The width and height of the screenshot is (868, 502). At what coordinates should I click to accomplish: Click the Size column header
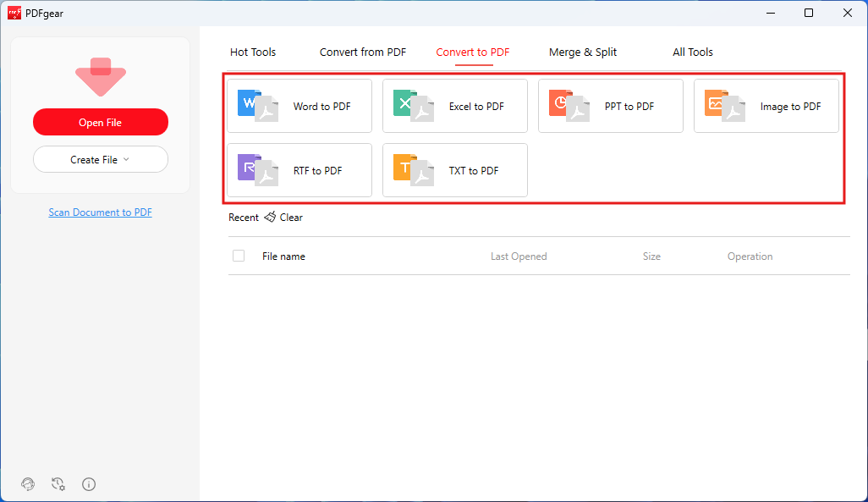click(x=651, y=257)
